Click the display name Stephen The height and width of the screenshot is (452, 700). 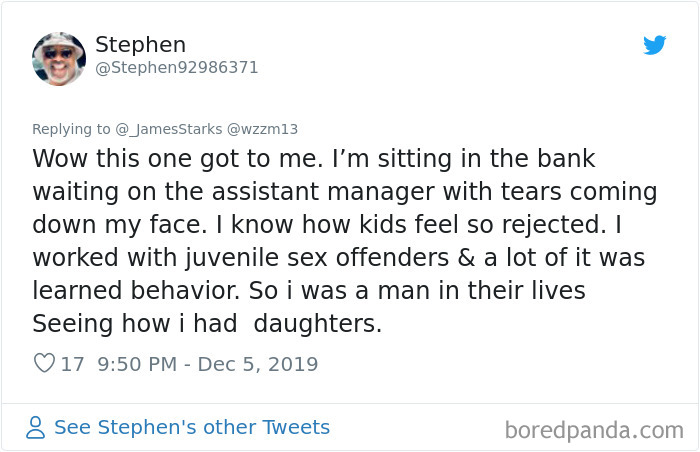(x=140, y=45)
